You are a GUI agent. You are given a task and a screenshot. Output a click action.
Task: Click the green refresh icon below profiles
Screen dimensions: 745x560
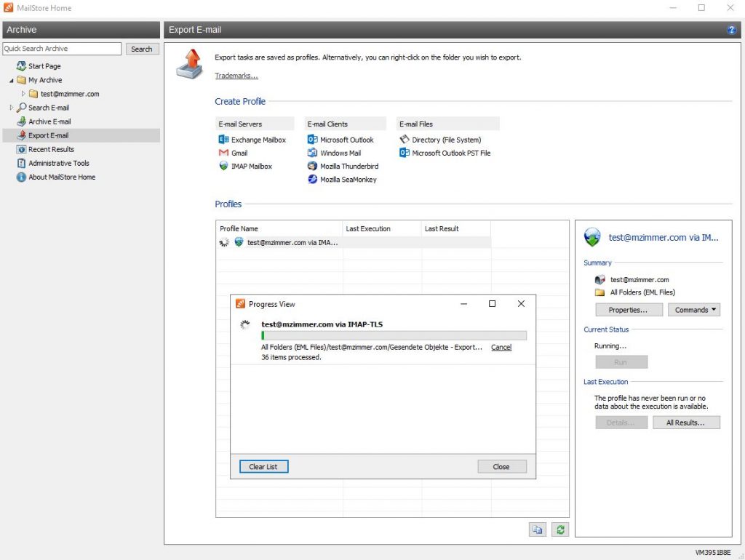click(x=559, y=530)
